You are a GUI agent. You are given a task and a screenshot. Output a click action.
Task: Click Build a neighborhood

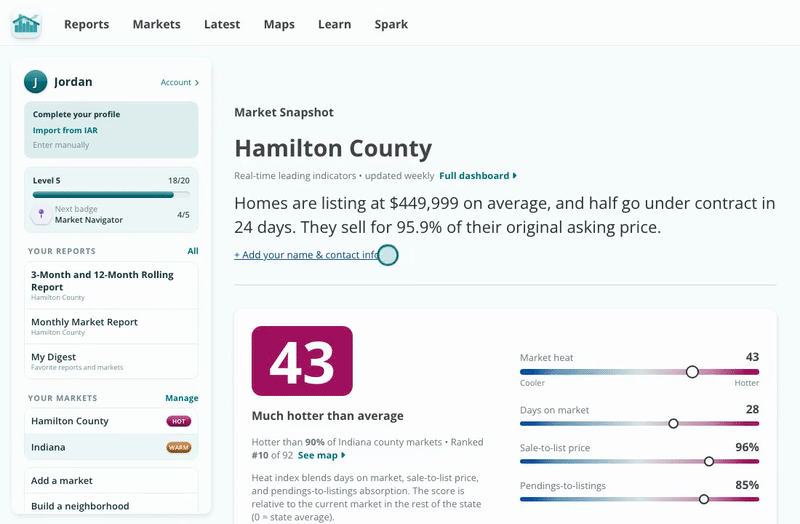point(111,506)
